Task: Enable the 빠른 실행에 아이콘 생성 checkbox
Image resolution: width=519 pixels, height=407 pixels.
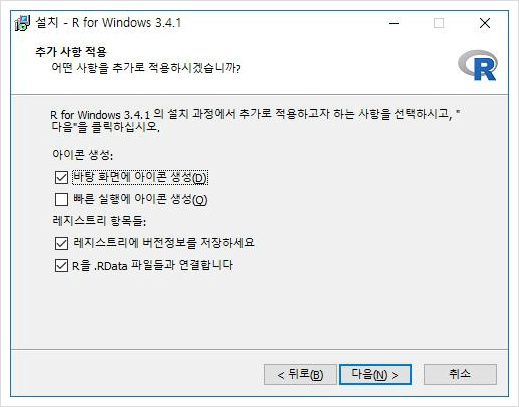Action: point(61,200)
